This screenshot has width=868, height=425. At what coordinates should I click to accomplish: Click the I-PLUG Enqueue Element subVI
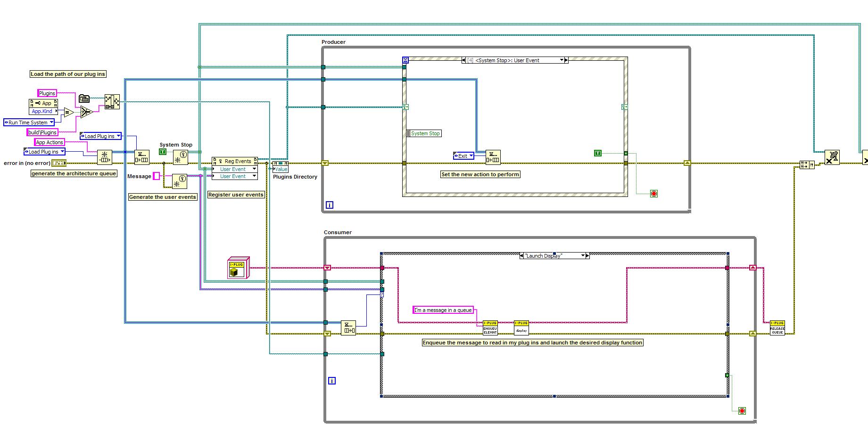point(490,327)
